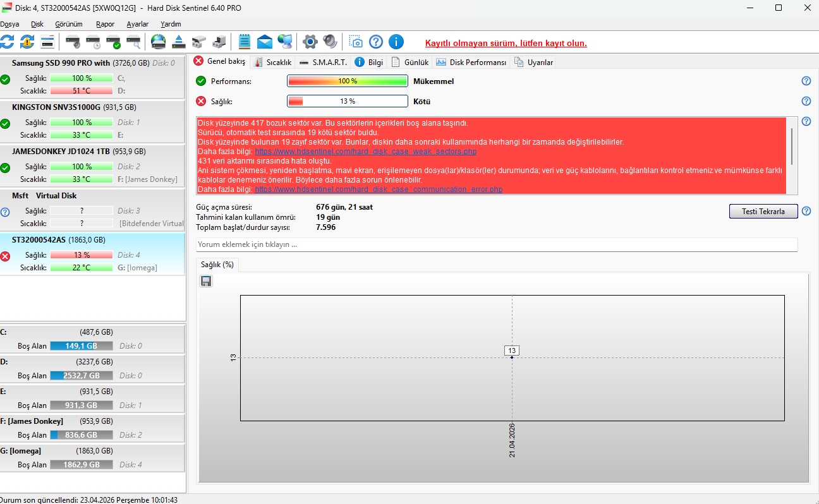Open the hard_disk_case_communication_error link
The width and height of the screenshot is (819, 504).
pyautogui.click(x=379, y=189)
